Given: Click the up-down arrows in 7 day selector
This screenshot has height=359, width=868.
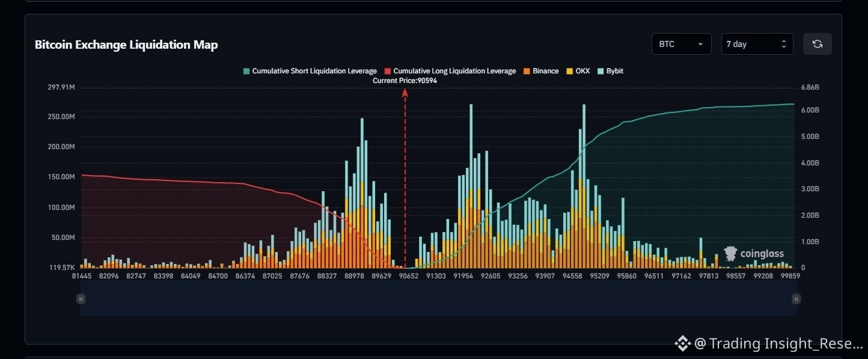Looking at the screenshot, I should tap(783, 44).
